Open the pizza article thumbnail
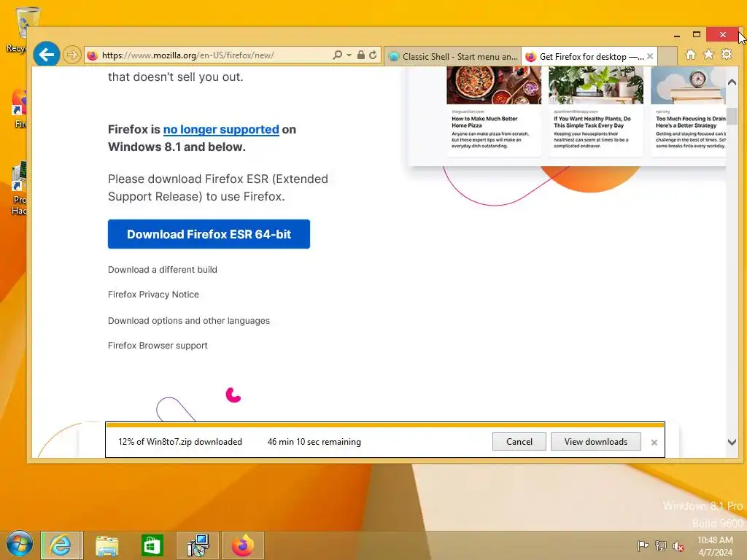Viewport: 747px width, 560px height. [x=494, y=85]
